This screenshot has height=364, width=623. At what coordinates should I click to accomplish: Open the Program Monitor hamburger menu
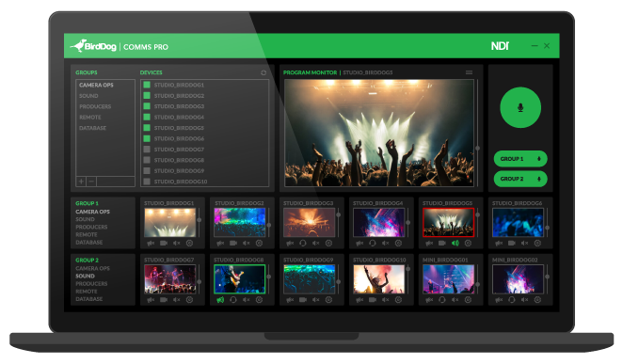(469, 72)
